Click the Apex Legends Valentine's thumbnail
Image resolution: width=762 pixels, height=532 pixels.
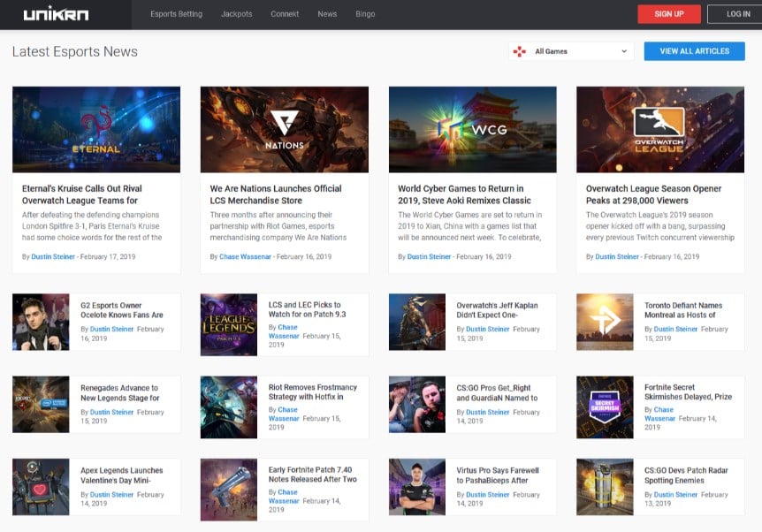pyautogui.click(x=41, y=487)
